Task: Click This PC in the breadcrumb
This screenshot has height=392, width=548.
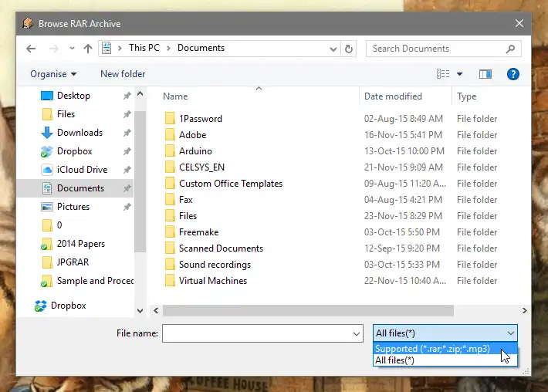Action: [x=144, y=48]
